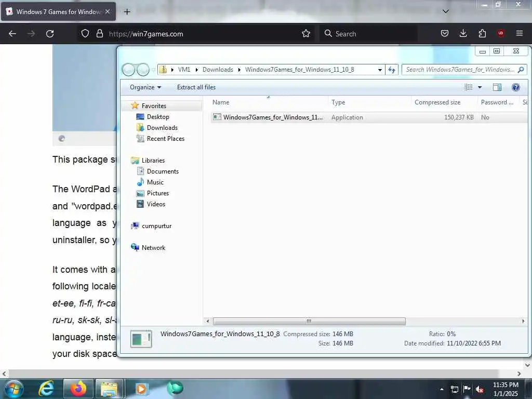Choose Extract all files

pos(196,87)
